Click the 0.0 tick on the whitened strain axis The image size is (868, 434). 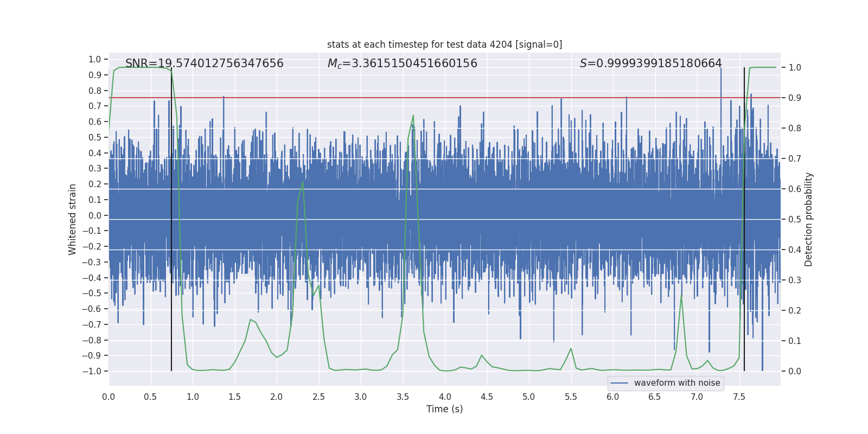(95, 215)
